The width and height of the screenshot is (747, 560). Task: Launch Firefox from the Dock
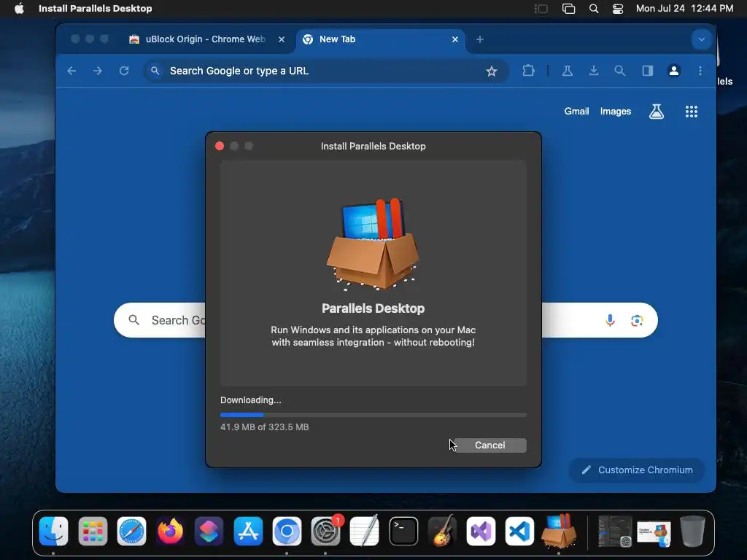click(170, 531)
